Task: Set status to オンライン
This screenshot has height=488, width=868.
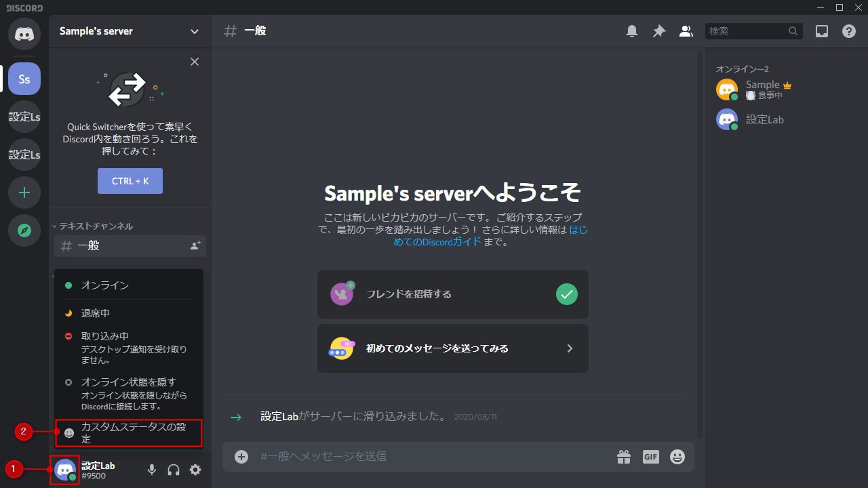Action: 129,285
